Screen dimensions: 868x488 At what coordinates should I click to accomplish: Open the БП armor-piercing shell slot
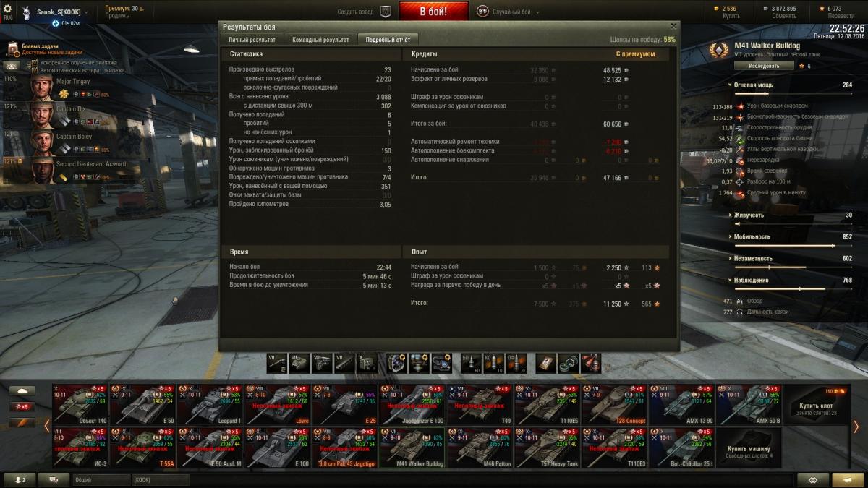point(470,362)
